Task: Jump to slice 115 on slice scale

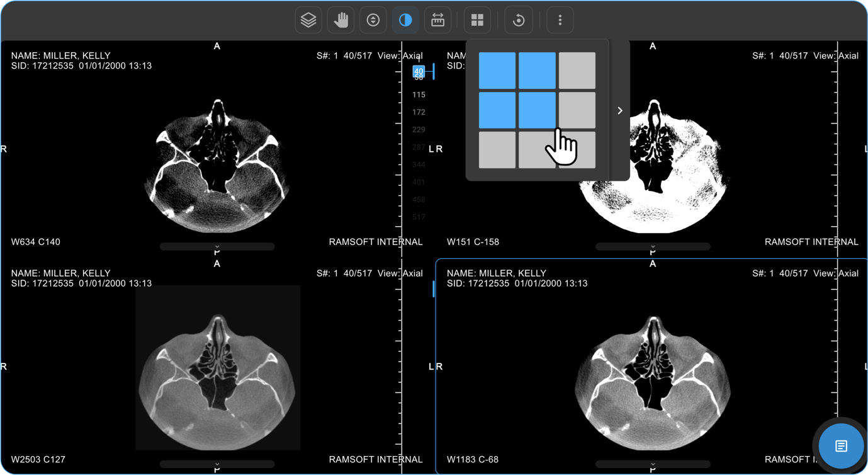Action: [x=419, y=94]
